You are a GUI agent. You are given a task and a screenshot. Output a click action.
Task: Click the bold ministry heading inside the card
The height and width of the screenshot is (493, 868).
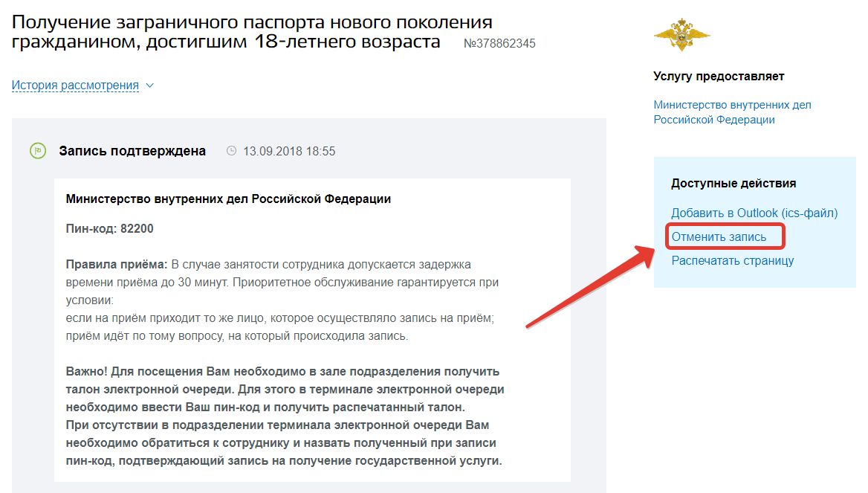pyautogui.click(x=228, y=199)
